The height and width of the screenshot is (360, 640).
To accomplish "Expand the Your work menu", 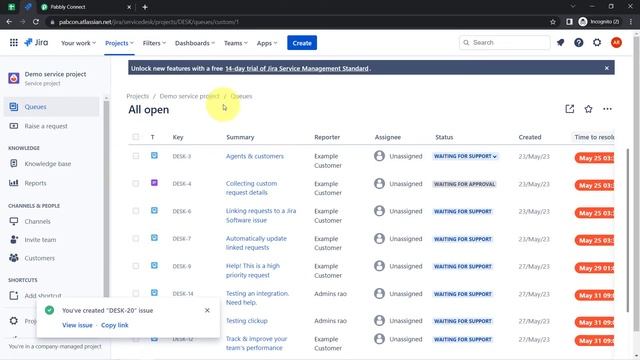I will point(78,43).
